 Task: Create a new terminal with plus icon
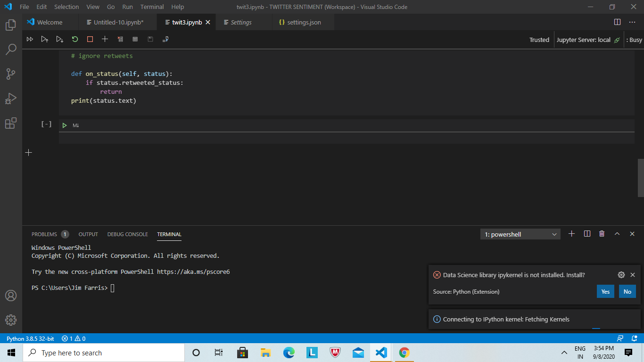tap(572, 234)
